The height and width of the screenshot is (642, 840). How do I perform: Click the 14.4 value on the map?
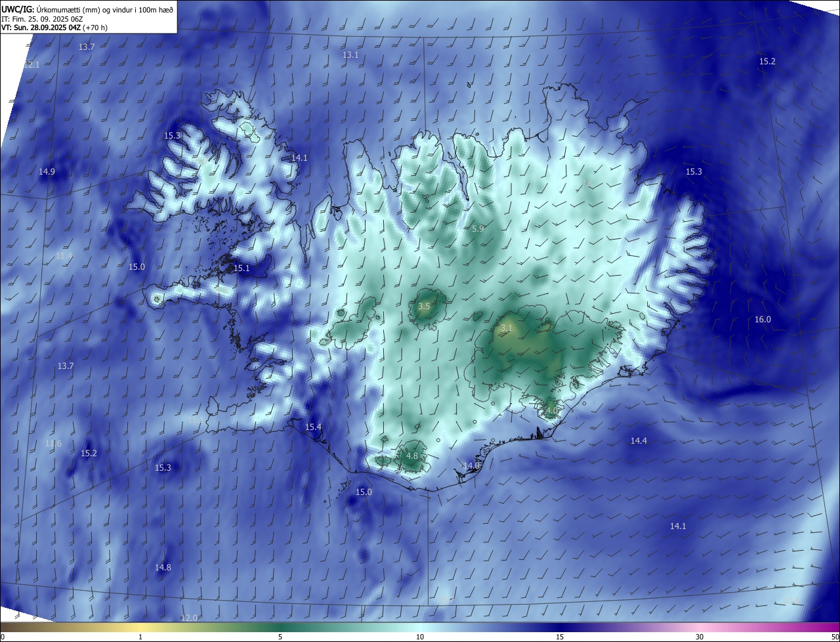pos(639,441)
